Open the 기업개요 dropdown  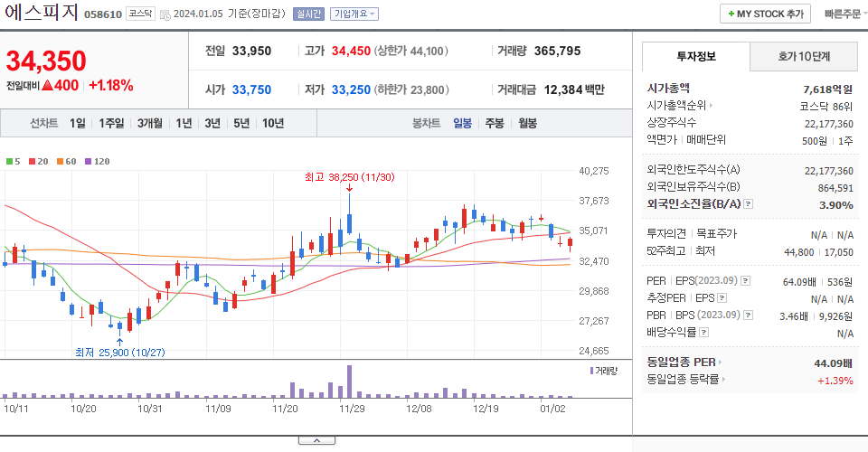[x=354, y=14]
